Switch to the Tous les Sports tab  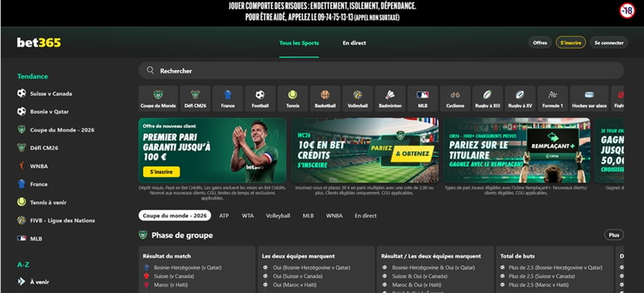(299, 43)
